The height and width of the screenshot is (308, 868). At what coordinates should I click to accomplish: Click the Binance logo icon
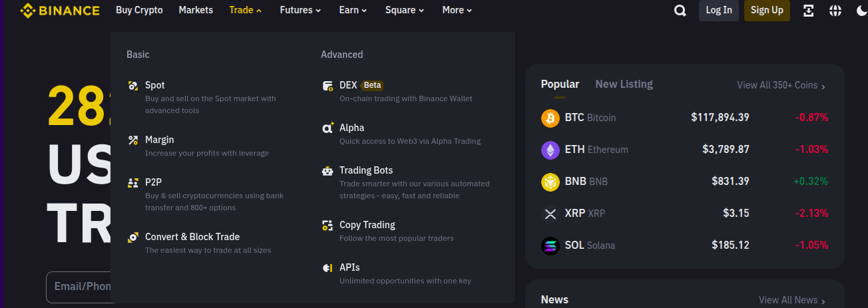click(x=28, y=11)
